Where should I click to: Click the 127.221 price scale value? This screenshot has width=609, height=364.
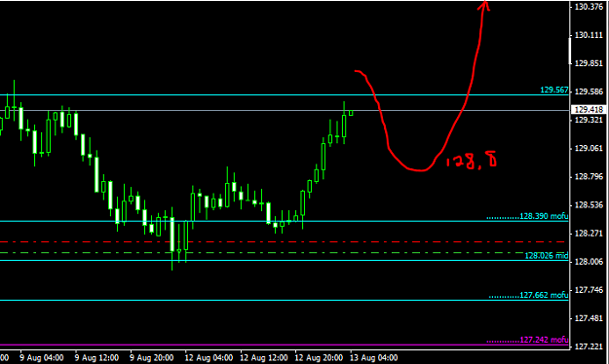[x=589, y=346]
